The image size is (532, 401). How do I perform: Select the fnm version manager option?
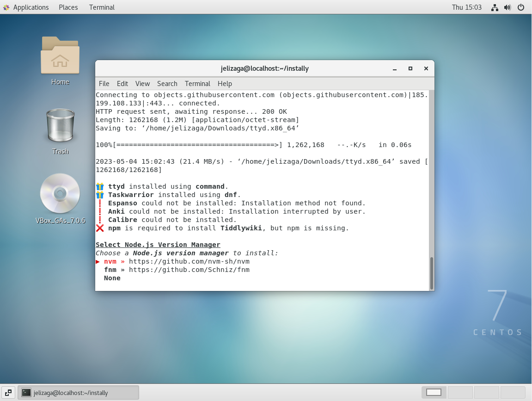(110, 270)
